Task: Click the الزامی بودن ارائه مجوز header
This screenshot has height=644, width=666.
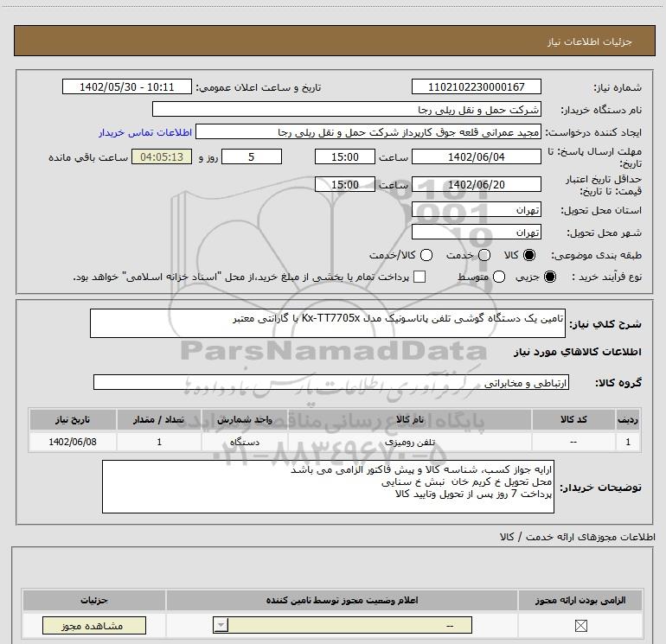Action: click(x=580, y=600)
